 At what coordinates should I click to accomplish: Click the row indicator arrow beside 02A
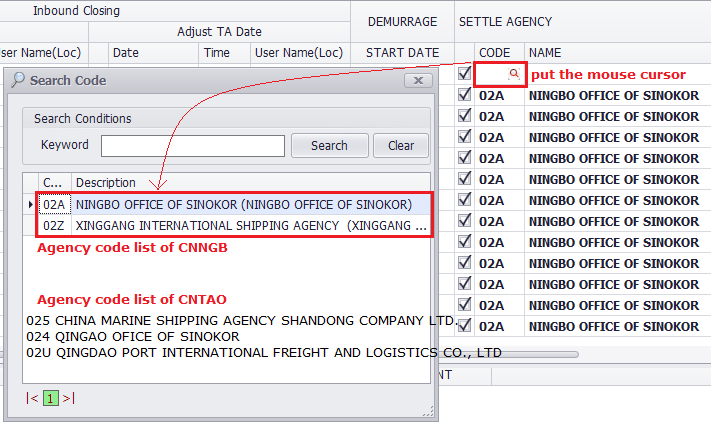tap(30, 204)
